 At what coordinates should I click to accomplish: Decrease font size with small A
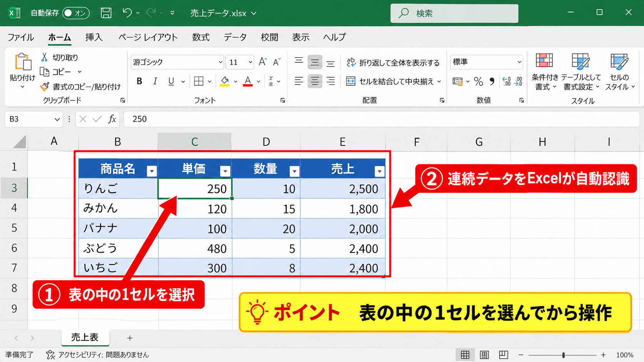pyautogui.click(x=277, y=62)
